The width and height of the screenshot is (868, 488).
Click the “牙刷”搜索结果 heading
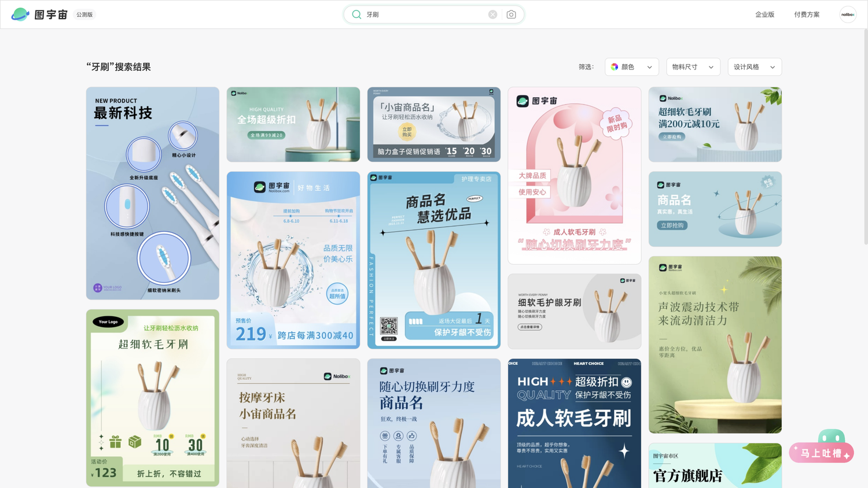pyautogui.click(x=119, y=67)
